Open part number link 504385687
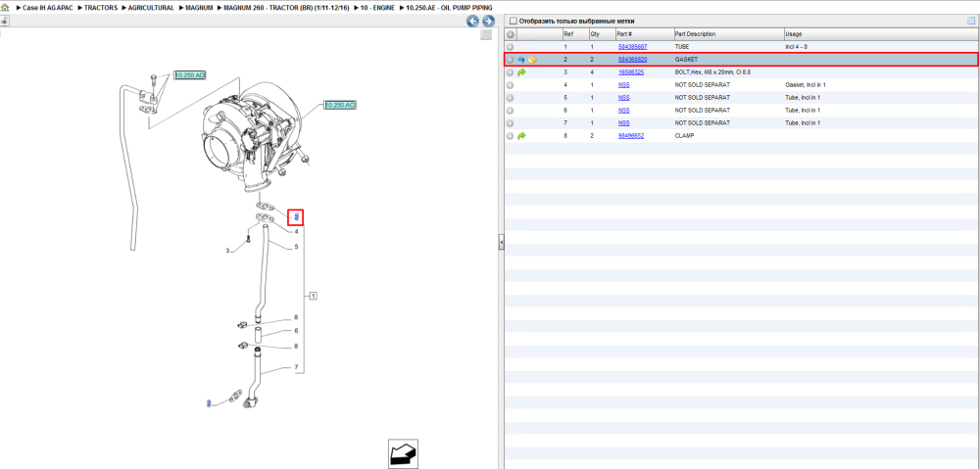 click(x=632, y=47)
